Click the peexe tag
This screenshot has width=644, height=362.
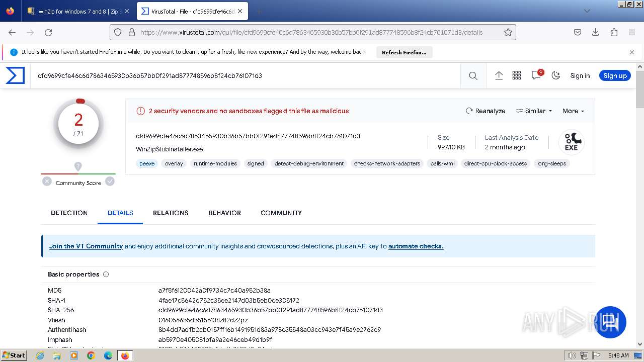pos(147,163)
